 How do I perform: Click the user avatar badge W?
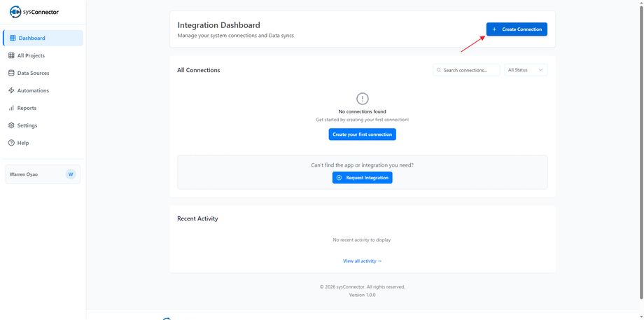[x=71, y=174]
